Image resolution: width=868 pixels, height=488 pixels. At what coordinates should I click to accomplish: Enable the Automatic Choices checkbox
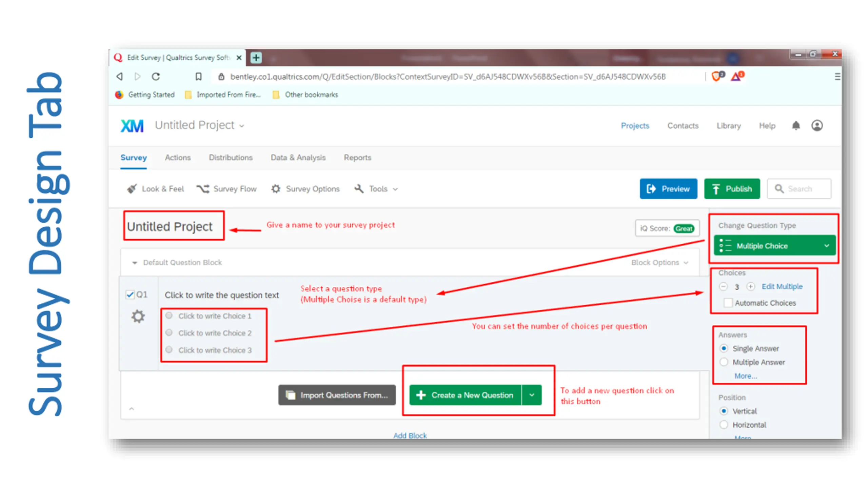[728, 303]
